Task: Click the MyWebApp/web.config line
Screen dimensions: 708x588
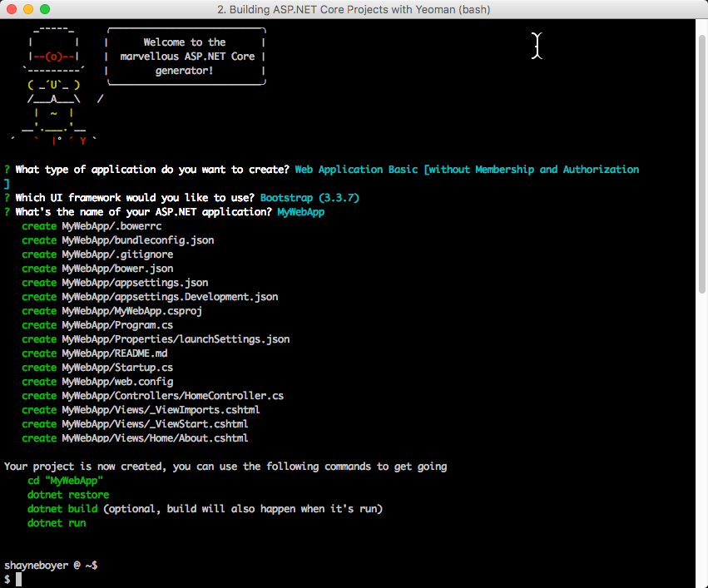Action: coord(97,382)
